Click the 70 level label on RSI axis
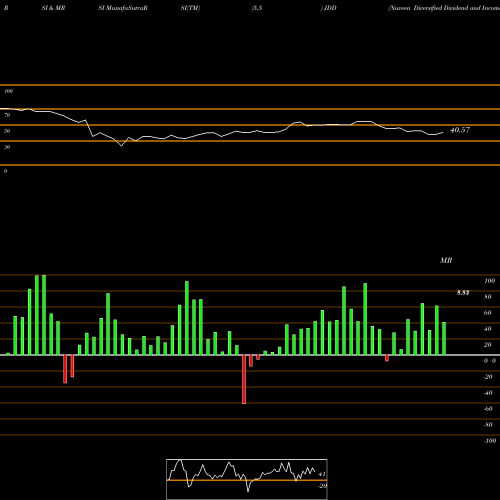Image resolution: width=500 pixels, height=500 pixels. (7, 115)
